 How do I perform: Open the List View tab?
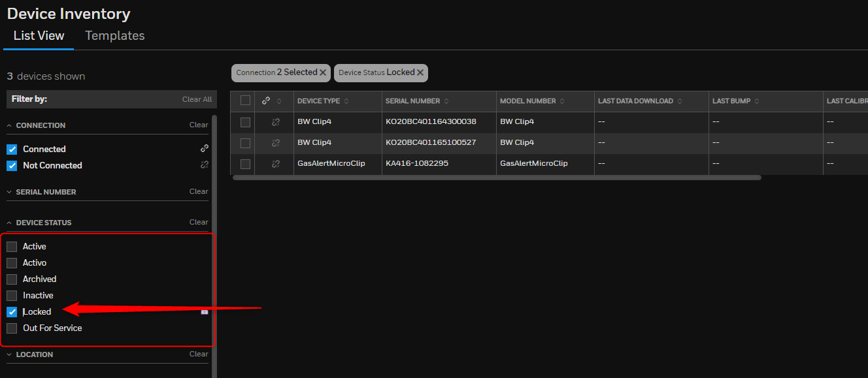point(39,36)
